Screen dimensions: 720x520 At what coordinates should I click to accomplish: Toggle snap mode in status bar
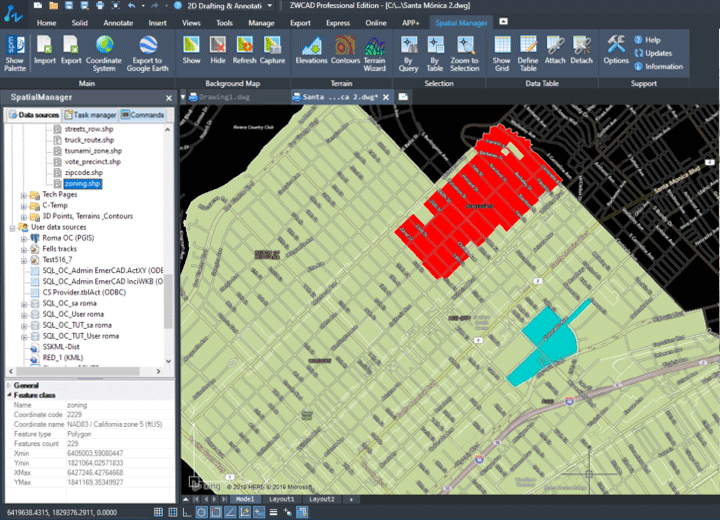[x=158, y=512]
